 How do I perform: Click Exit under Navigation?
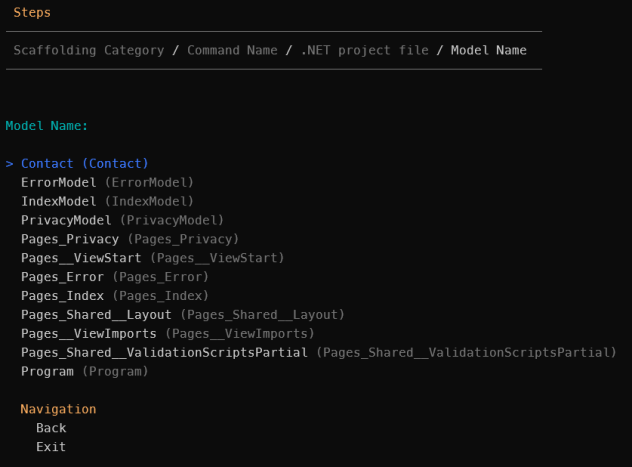click(51, 447)
